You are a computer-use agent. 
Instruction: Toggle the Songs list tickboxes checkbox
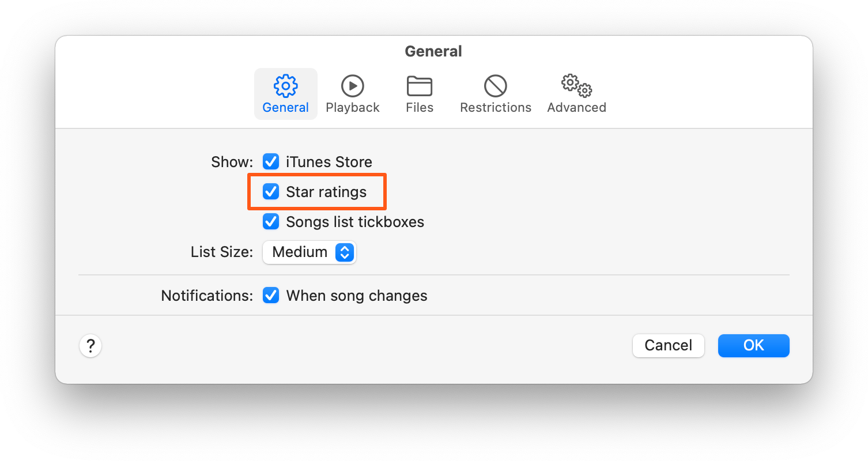tap(271, 222)
